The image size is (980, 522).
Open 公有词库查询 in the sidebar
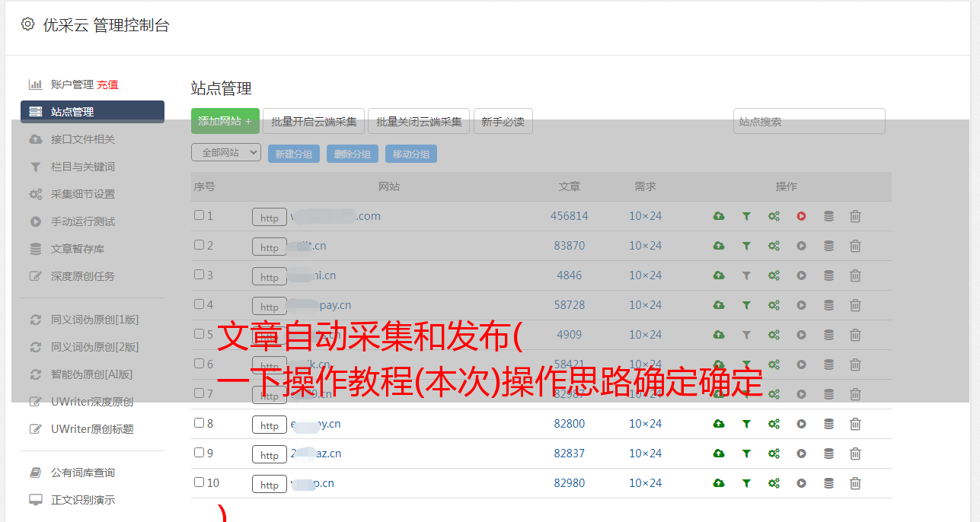click(x=83, y=473)
